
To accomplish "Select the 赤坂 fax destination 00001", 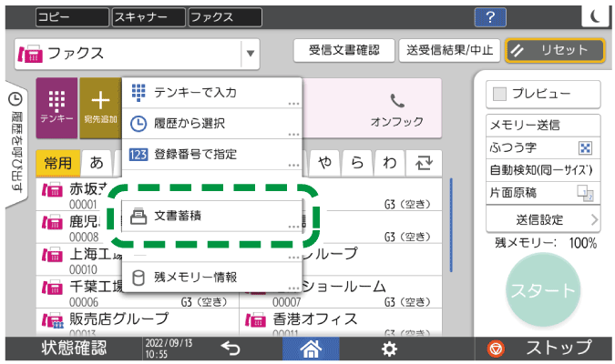I will click(x=78, y=195).
